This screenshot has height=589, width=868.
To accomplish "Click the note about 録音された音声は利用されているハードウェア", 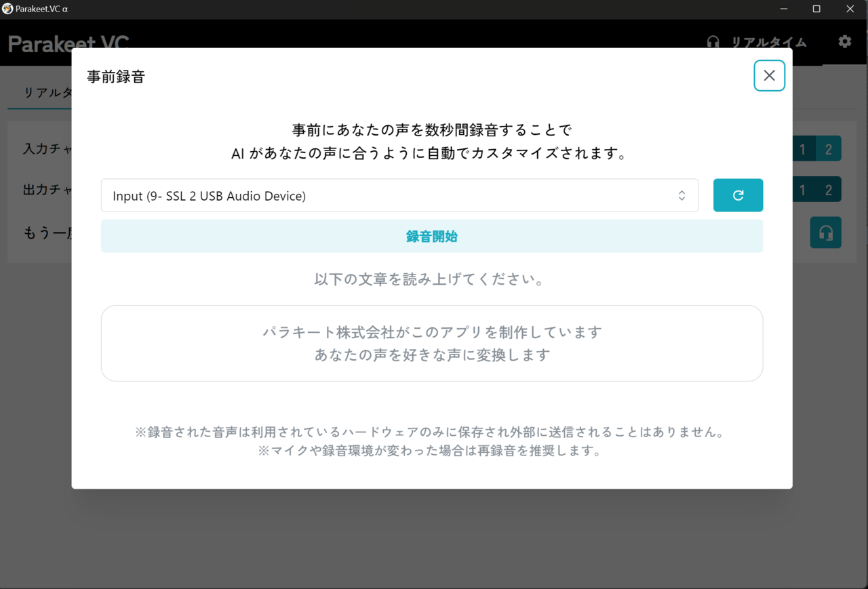I will coord(432,432).
